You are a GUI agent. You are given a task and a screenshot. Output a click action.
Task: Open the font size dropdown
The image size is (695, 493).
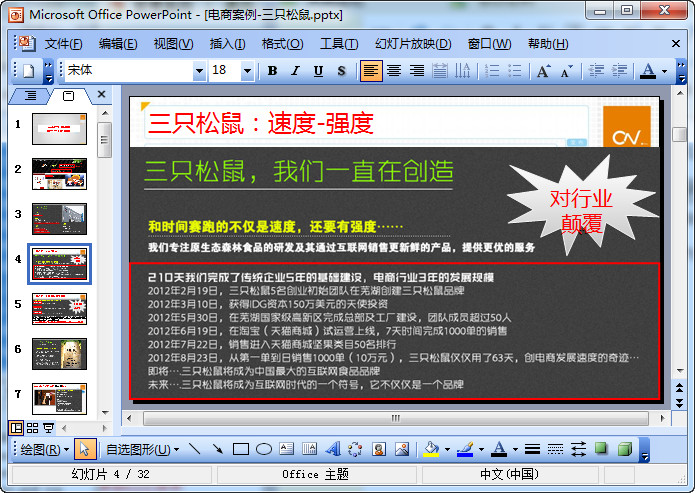[247, 70]
